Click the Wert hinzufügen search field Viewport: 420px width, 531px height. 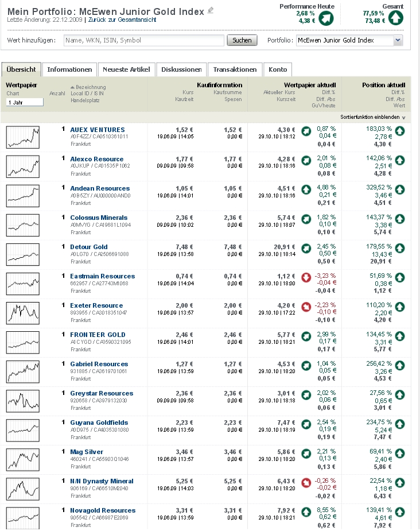click(143, 40)
